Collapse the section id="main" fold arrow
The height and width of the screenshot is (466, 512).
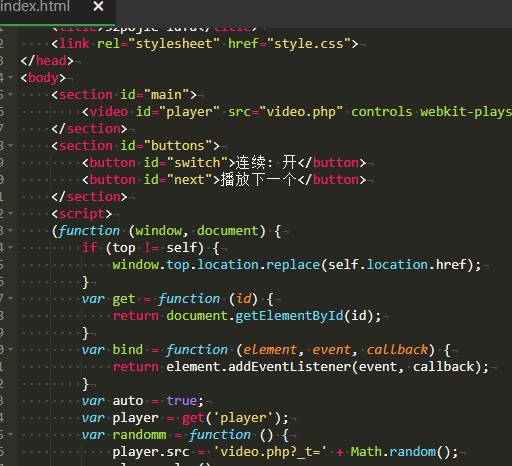click(x=11, y=94)
